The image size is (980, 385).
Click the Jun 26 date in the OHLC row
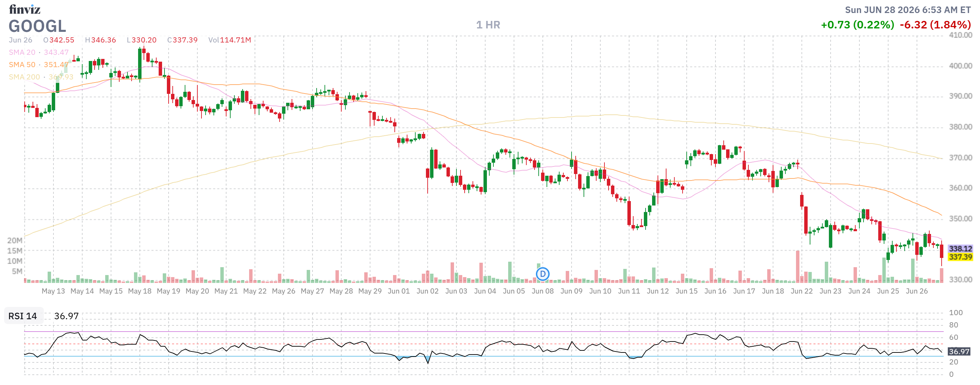point(21,40)
